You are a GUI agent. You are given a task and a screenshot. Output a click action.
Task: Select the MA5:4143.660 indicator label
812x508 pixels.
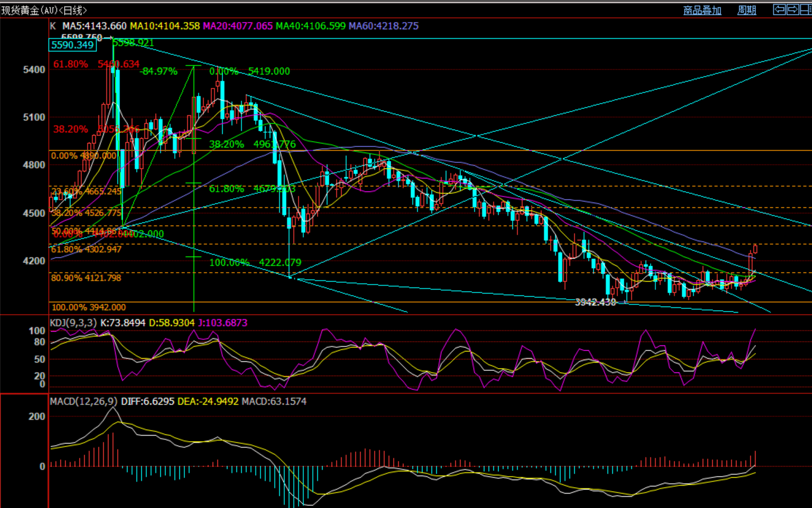point(95,26)
